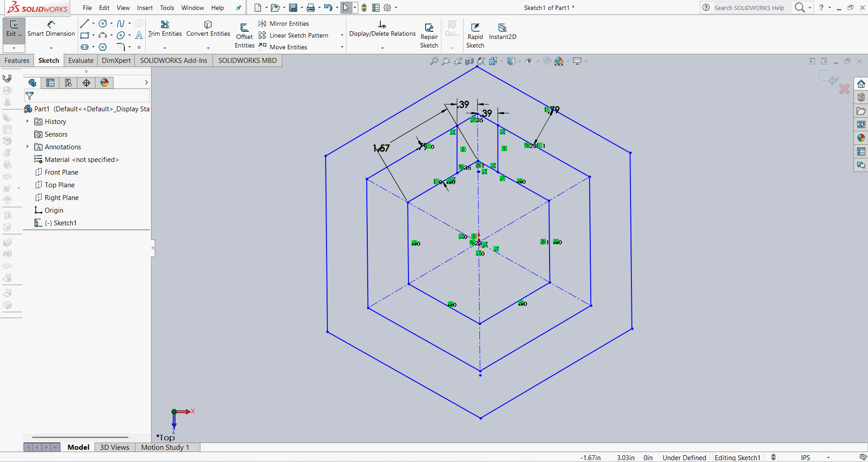Open the ConfigurationManager tab icon
This screenshot has height=462, width=868.
(x=68, y=82)
